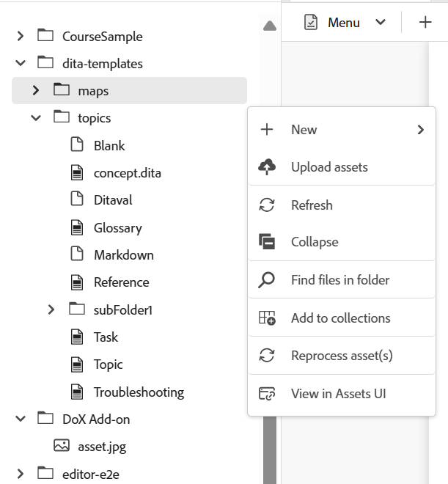Viewport: 448px width, 484px height.
Task: Expand the CourseSample folder
Action: 21,36
